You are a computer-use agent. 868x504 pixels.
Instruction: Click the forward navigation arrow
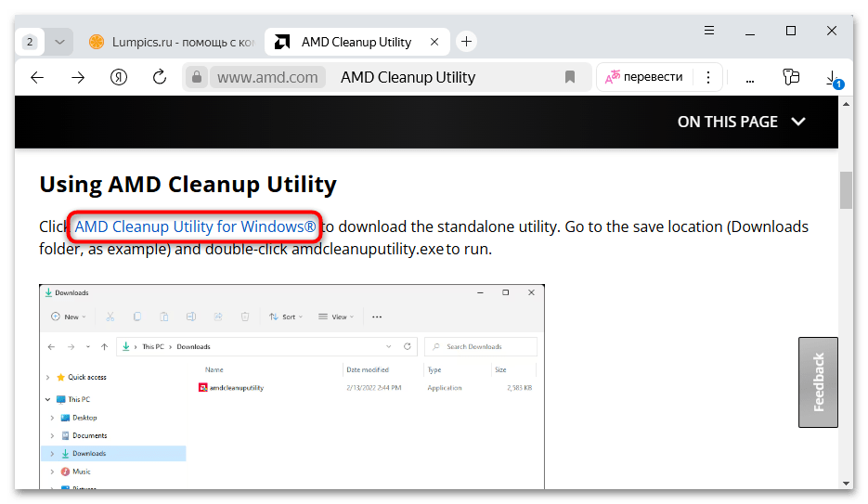tap(78, 77)
